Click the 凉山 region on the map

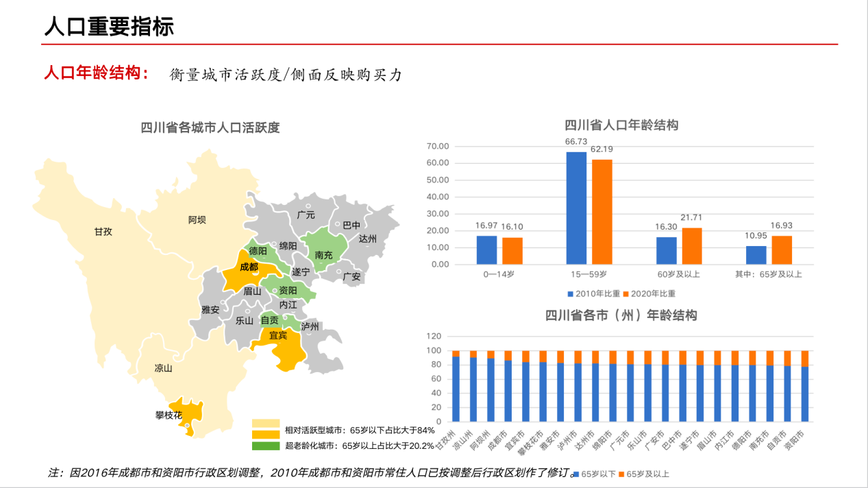(x=163, y=368)
